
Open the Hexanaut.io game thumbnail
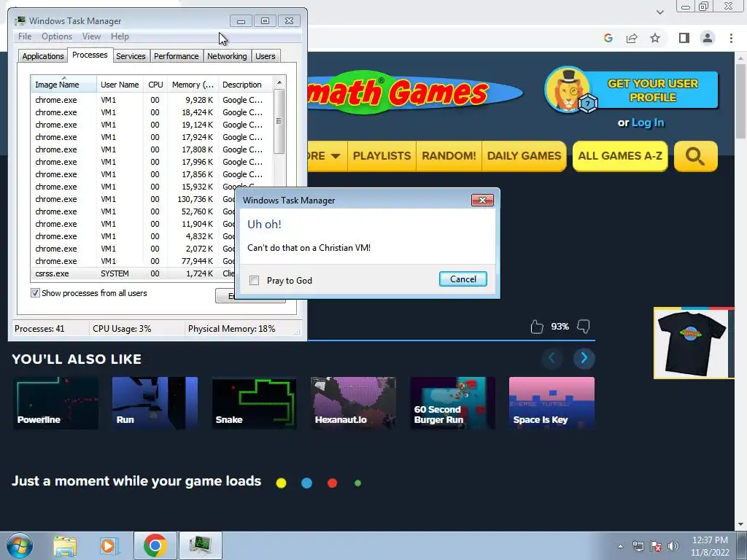coord(353,403)
